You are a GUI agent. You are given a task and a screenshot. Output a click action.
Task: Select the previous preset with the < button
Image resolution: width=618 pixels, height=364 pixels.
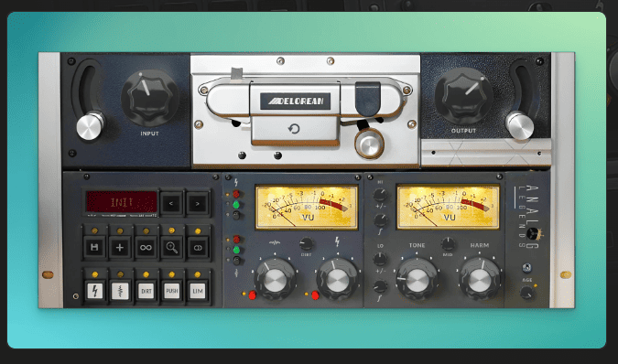[x=171, y=203]
